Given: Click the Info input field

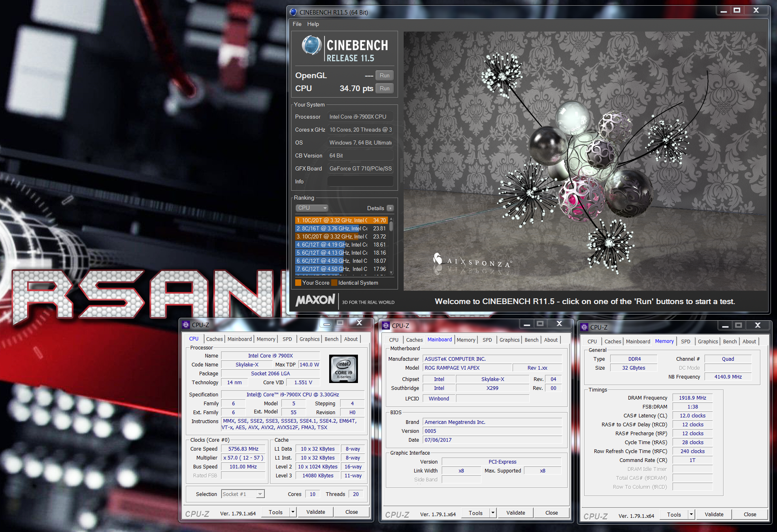Looking at the screenshot, I should click(x=360, y=181).
